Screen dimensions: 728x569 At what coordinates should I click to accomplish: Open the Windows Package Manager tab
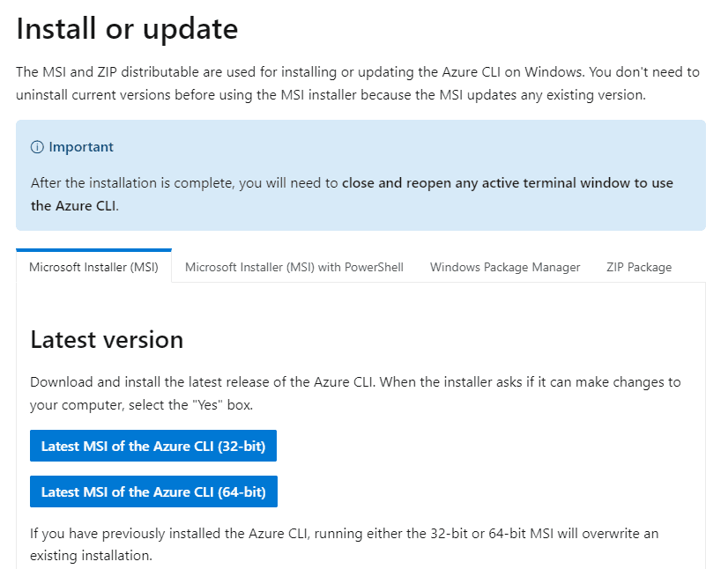point(505,267)
